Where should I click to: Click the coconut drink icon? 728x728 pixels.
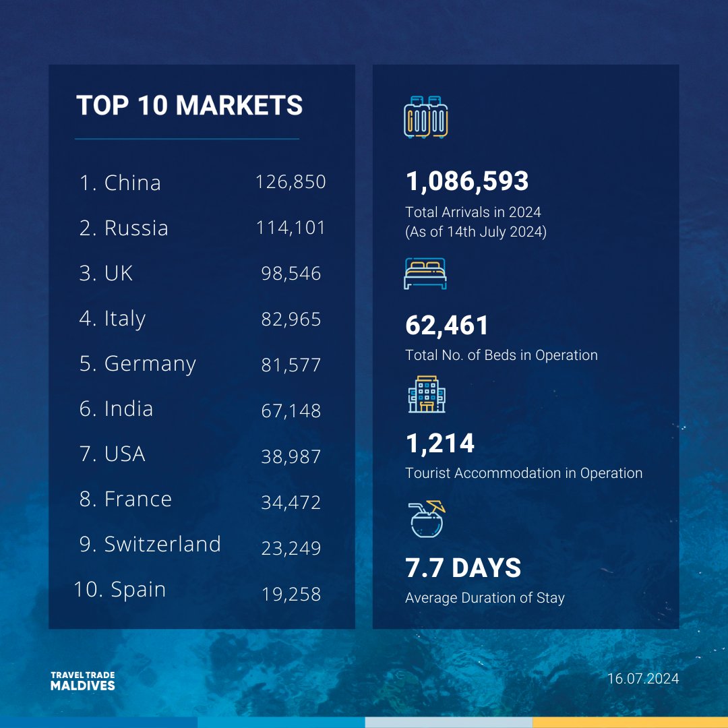tap(427, 519)
